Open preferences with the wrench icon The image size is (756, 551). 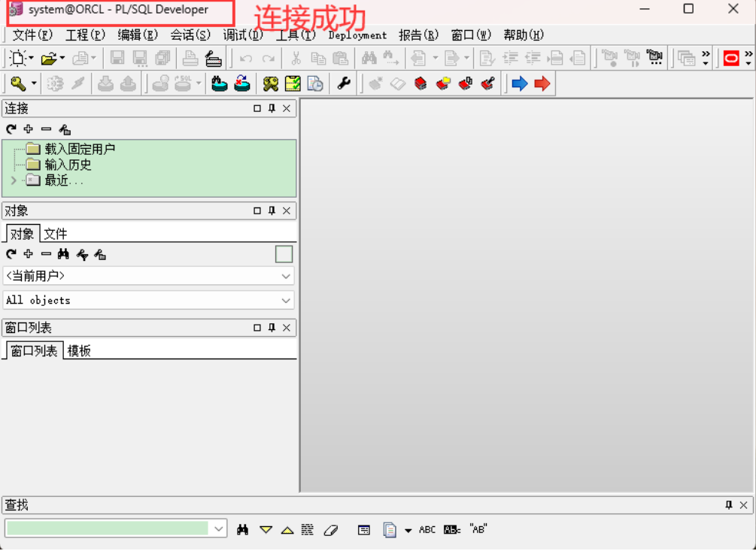[344, 83]
